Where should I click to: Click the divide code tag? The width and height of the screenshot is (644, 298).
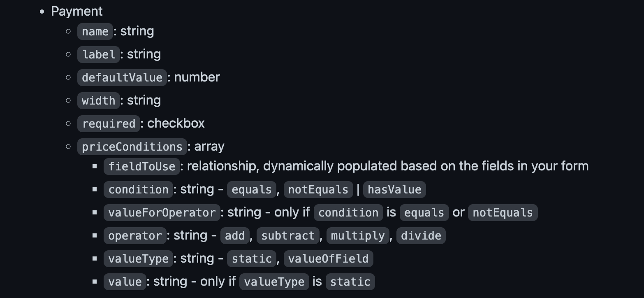point(421,236)
